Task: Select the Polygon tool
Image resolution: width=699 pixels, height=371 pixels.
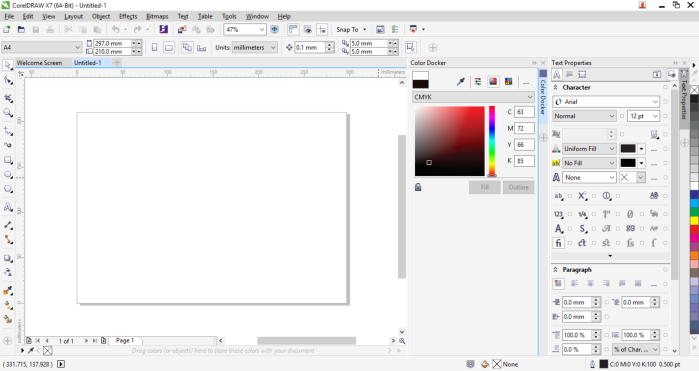Action: click(8, 189)
